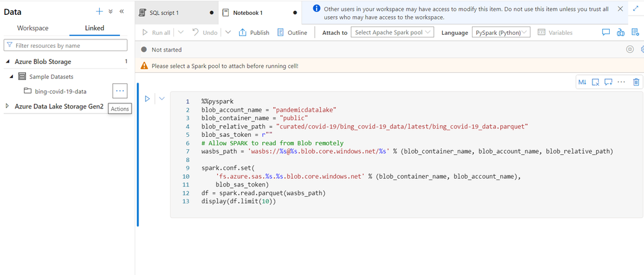Focus the Filter resources by name field

66,45
